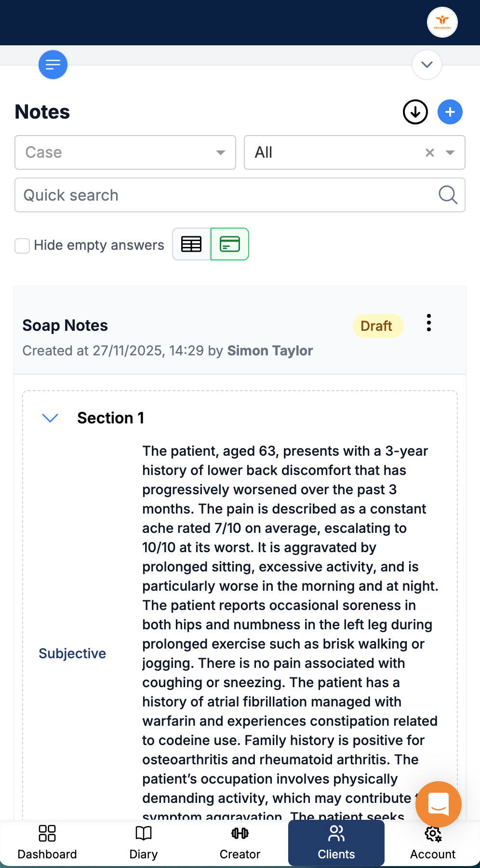The image size is (480, 868).
Task: Switch to card view layout
Action: coord(230,244)
